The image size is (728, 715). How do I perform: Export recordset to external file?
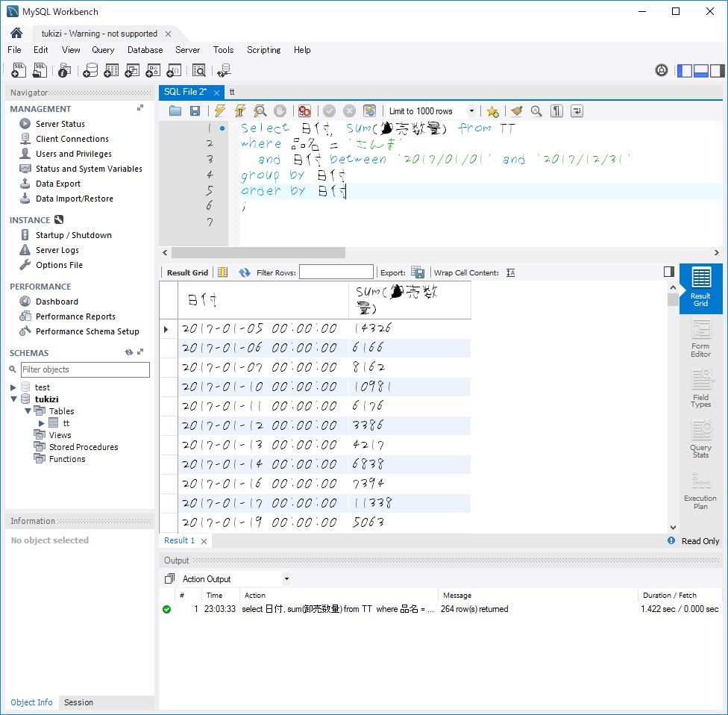tap(418, 272)
